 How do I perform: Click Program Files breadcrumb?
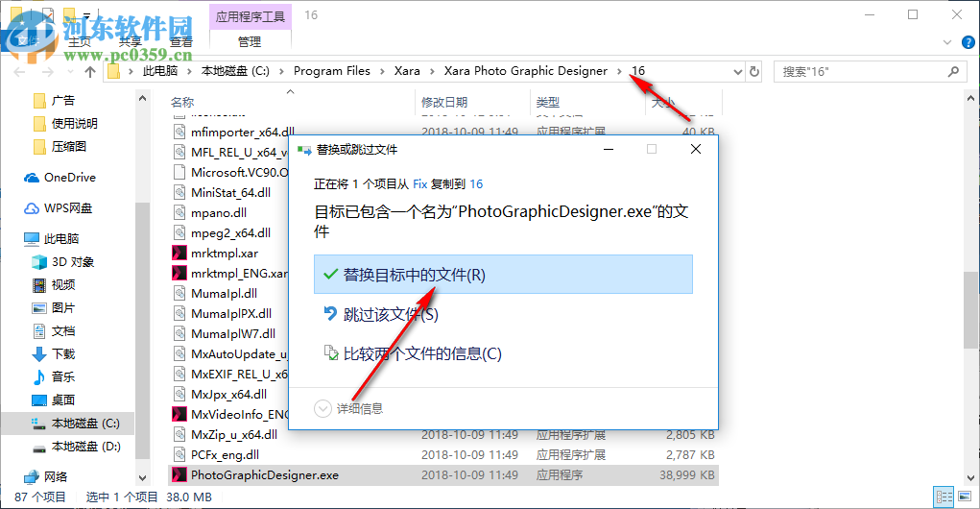tap(332, 71)
